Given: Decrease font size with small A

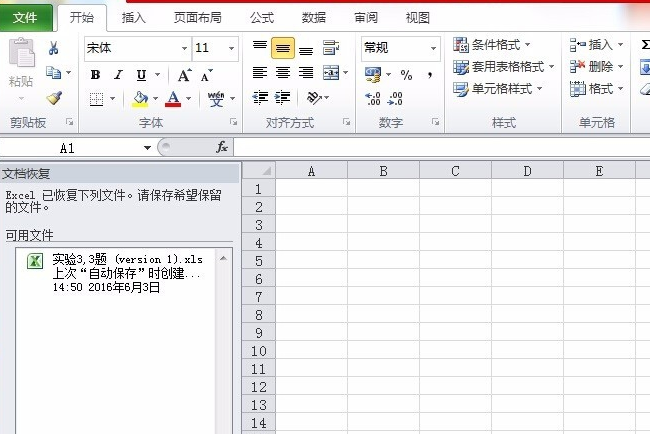Looking at the screenshot, I should pyautogui.click(x=206, y=76).
